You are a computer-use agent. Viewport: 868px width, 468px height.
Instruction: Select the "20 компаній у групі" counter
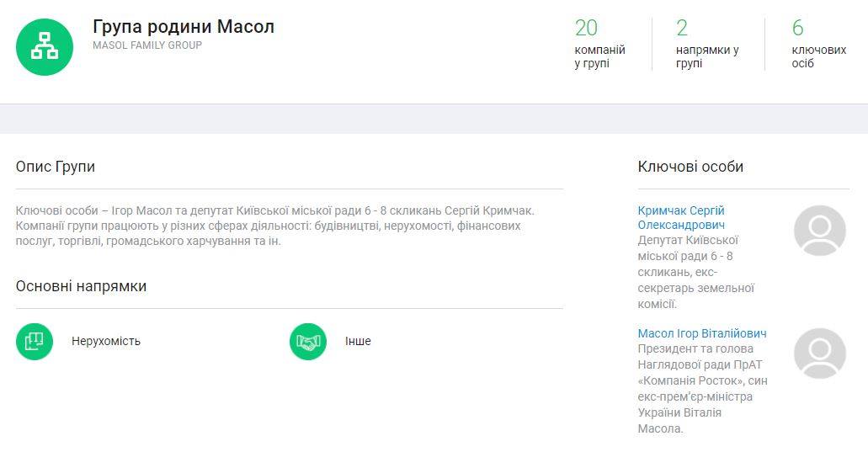(599, 44)
